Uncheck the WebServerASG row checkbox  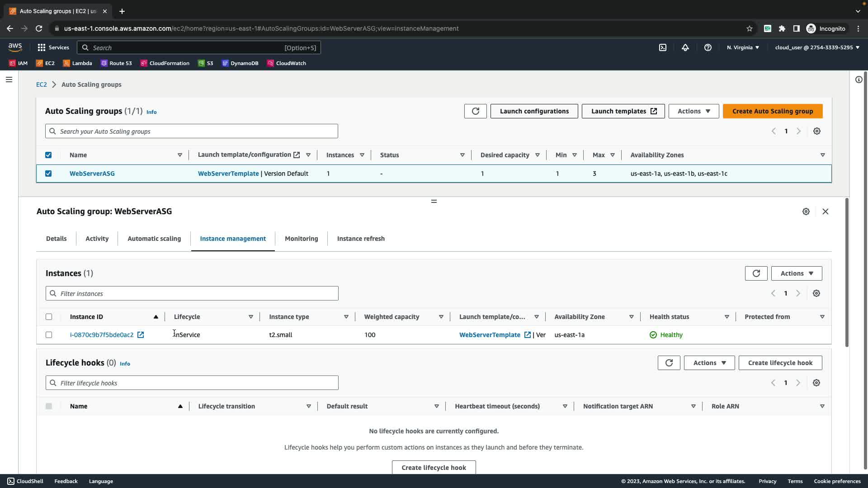point(48,174)
